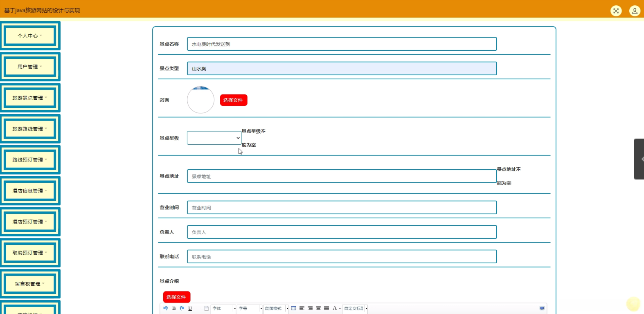This screenshot has width=644, height=314.
Task: Click the 景点星级不能为空 error message
Action: [x=253, y=138]
